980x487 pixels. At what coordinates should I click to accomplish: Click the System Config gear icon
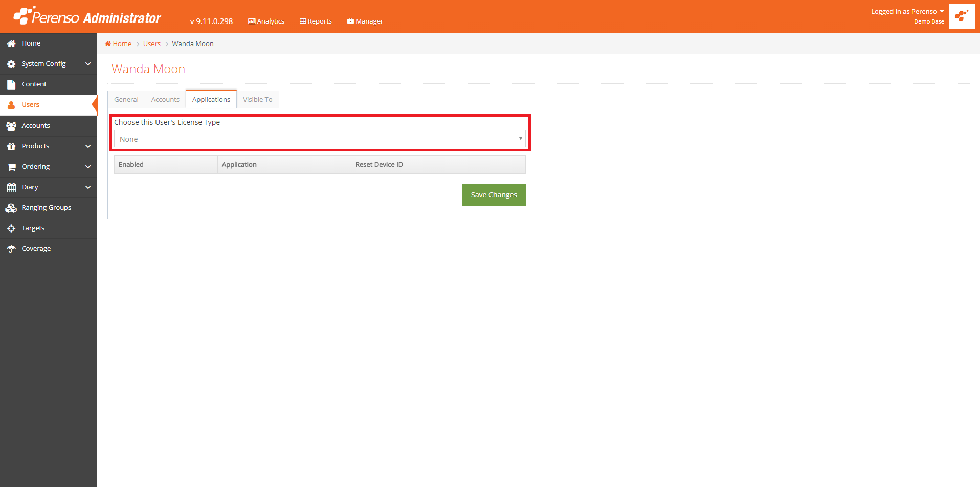11,64
